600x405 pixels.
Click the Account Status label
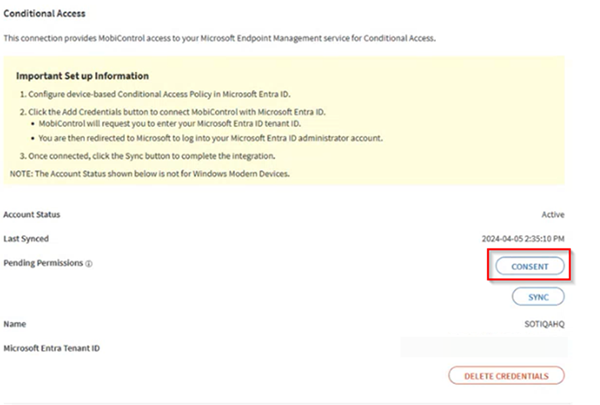[x=32, y=214]
